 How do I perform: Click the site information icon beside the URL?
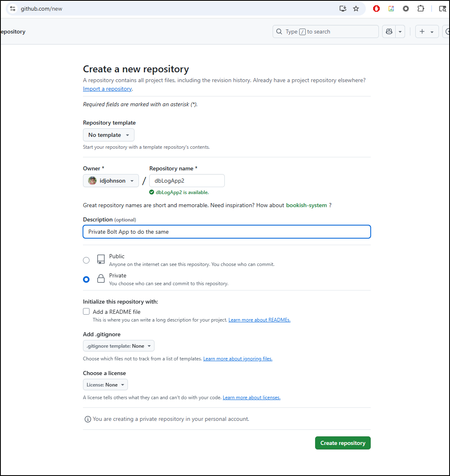pyautogui.click(x=13, y=9)
